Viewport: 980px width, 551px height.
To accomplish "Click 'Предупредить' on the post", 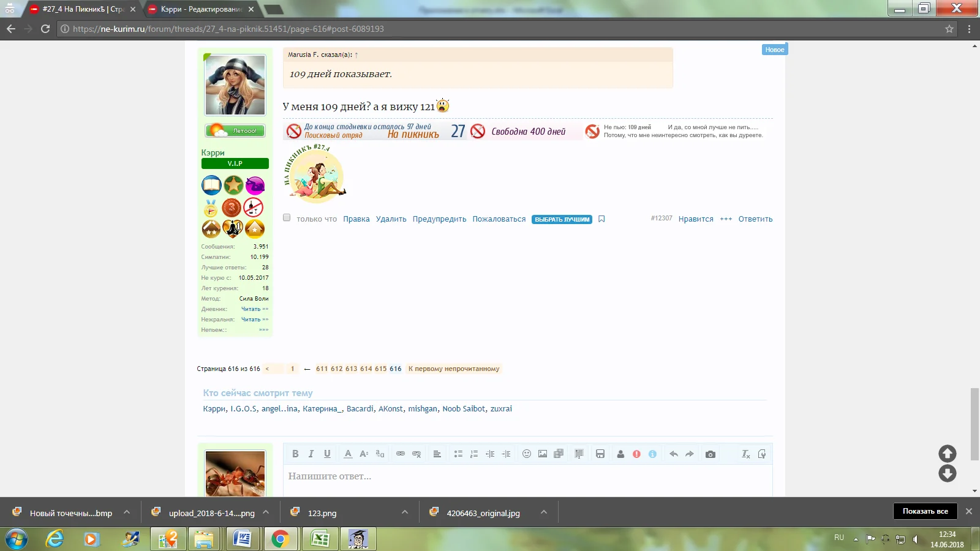I will pos(440,219).
